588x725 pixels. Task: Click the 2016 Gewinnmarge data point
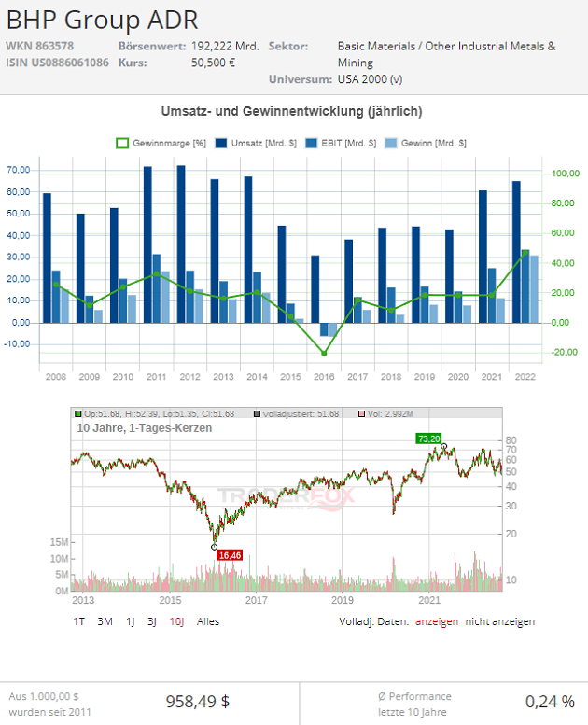click(x=324, y=354)
